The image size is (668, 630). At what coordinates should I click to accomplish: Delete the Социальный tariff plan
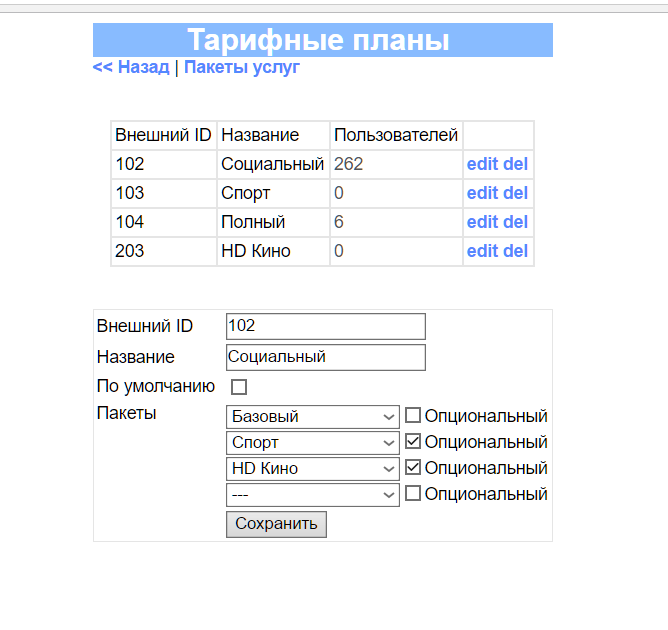[516, 164]
